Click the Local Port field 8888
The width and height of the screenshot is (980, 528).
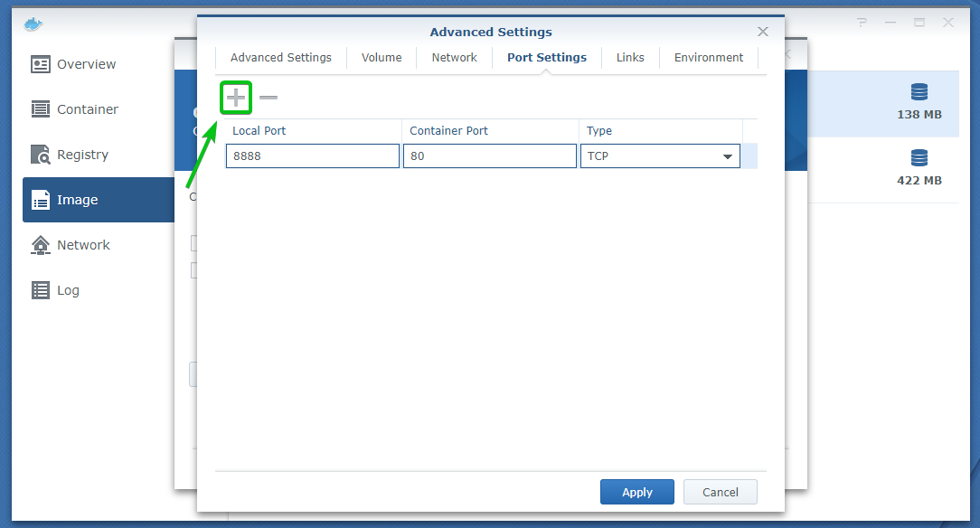click(312, 156)
